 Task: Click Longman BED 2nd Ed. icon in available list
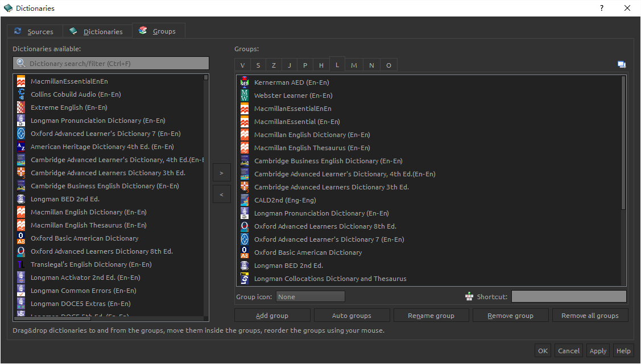tap(21, 199)
